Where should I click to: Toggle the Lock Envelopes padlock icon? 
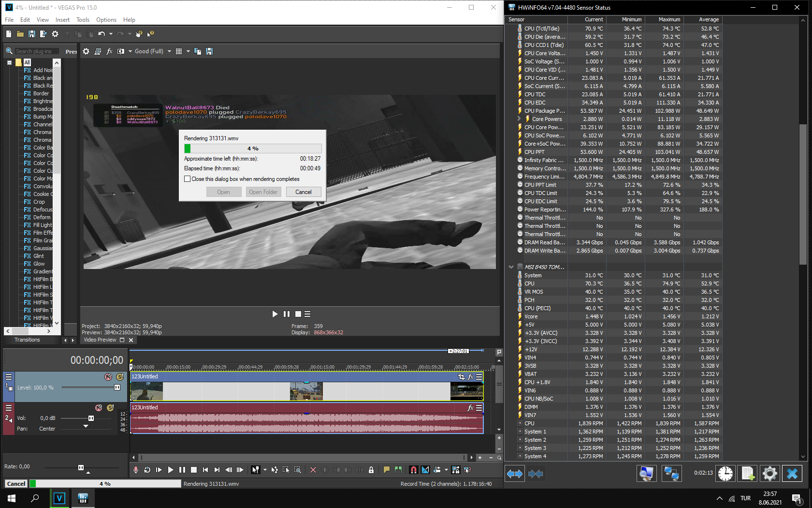click(371, 470)
